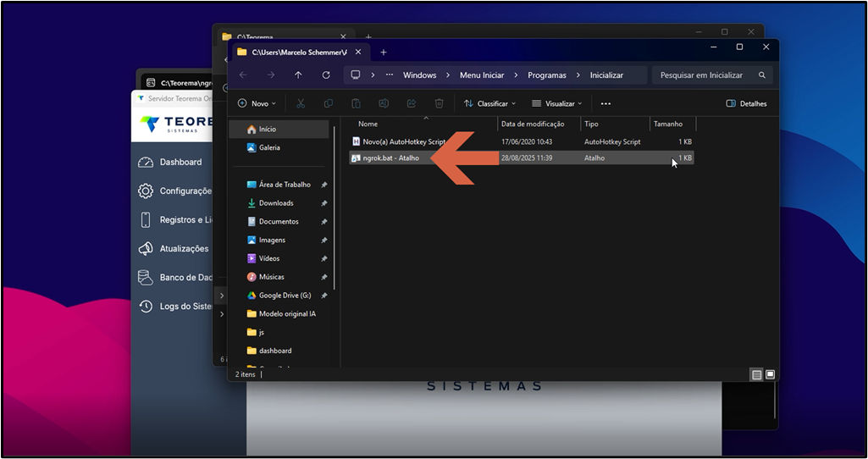Open Dashboard in Teorema server window
868x459 pixels.
[172, 163]
